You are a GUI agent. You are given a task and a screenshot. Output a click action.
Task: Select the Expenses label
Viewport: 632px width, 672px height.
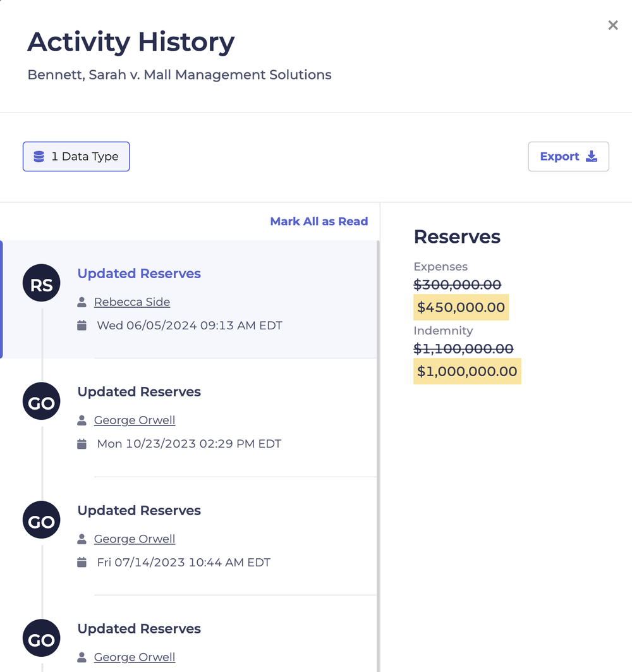click(441, 267)
